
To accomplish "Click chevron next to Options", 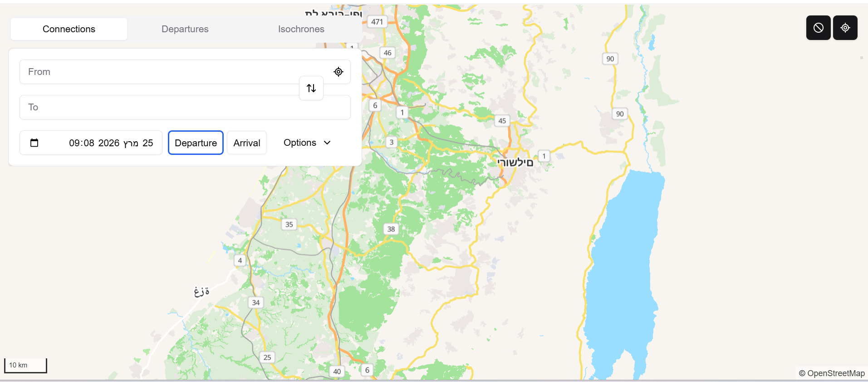I will 327,143.
